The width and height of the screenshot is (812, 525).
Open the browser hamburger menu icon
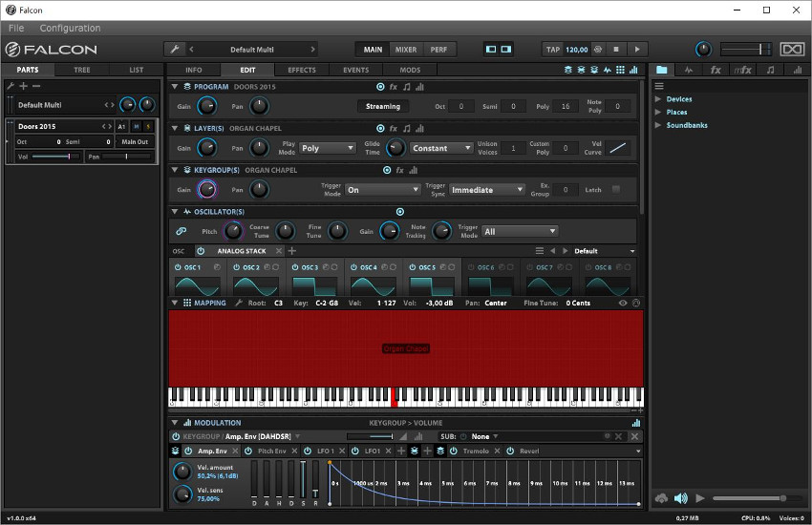tap(659, 86)
